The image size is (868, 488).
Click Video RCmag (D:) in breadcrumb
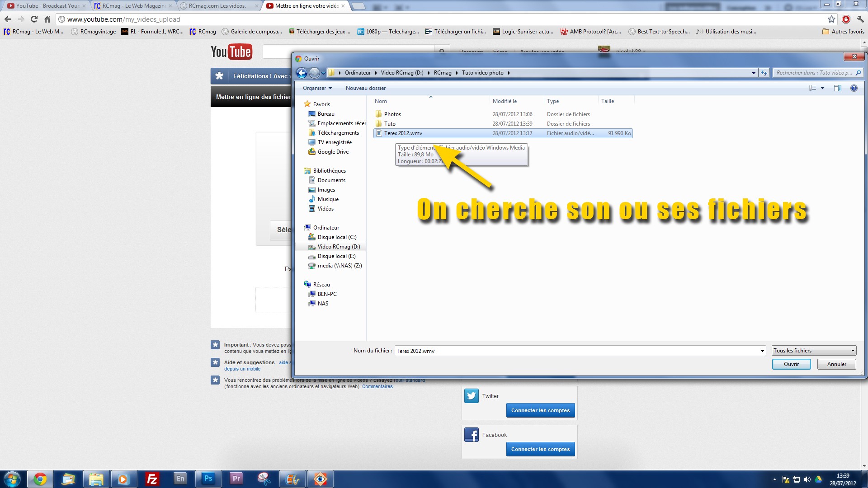click(x=402, y=73)
